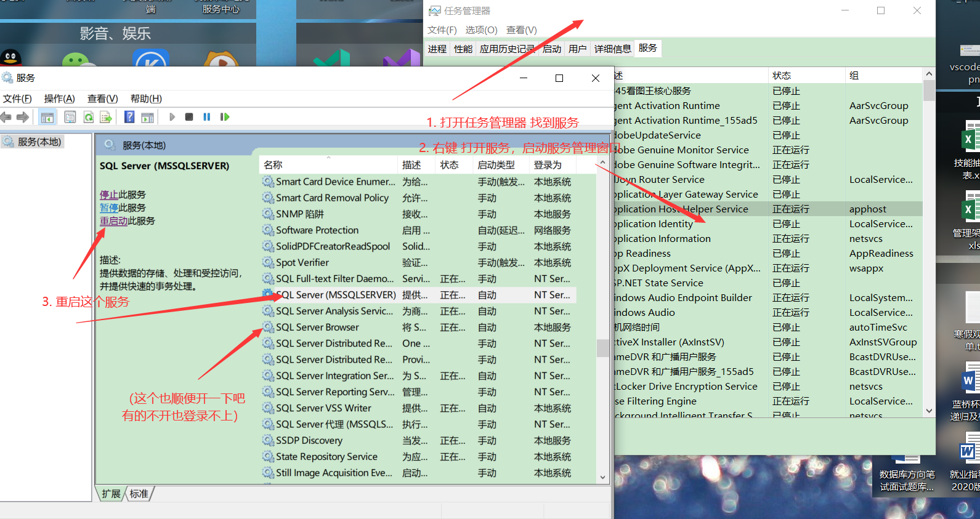Switch to 性能 tab in Task Manager
980x519 pixels.
(463, 49)
